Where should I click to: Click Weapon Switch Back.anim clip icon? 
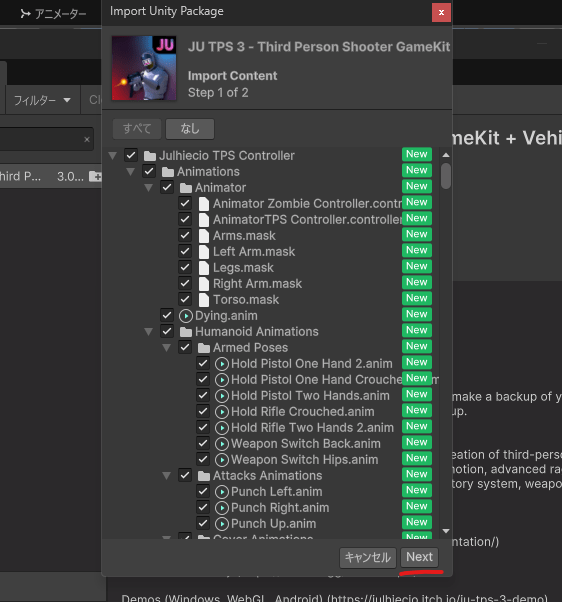coord(222,444)
